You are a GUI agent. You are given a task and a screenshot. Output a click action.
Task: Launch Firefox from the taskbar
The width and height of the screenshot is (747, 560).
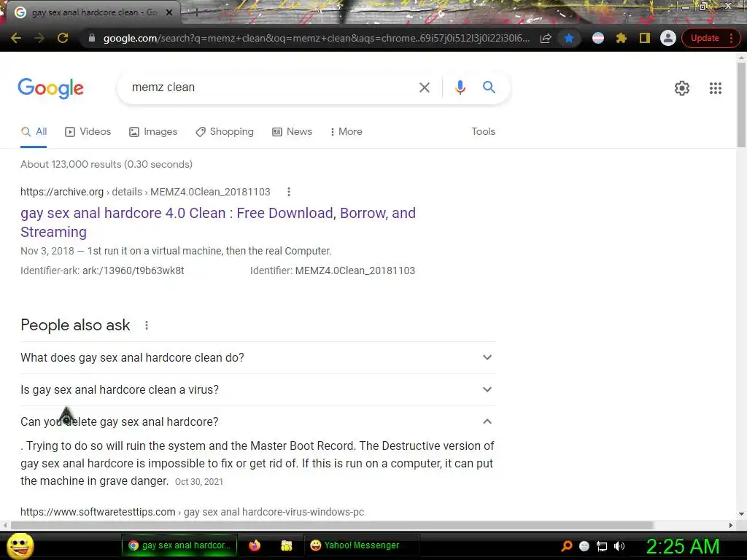tap(255, 545)
